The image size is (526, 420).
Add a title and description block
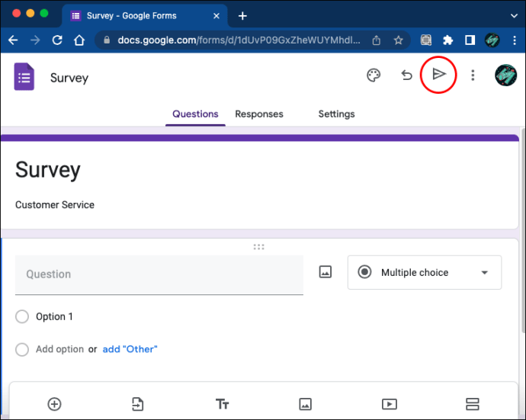coord(222,404)
